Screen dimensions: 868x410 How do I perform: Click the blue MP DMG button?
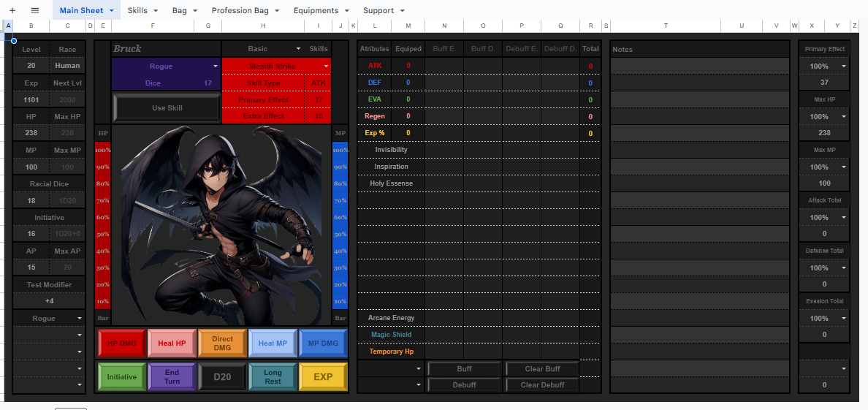point(323,343)
